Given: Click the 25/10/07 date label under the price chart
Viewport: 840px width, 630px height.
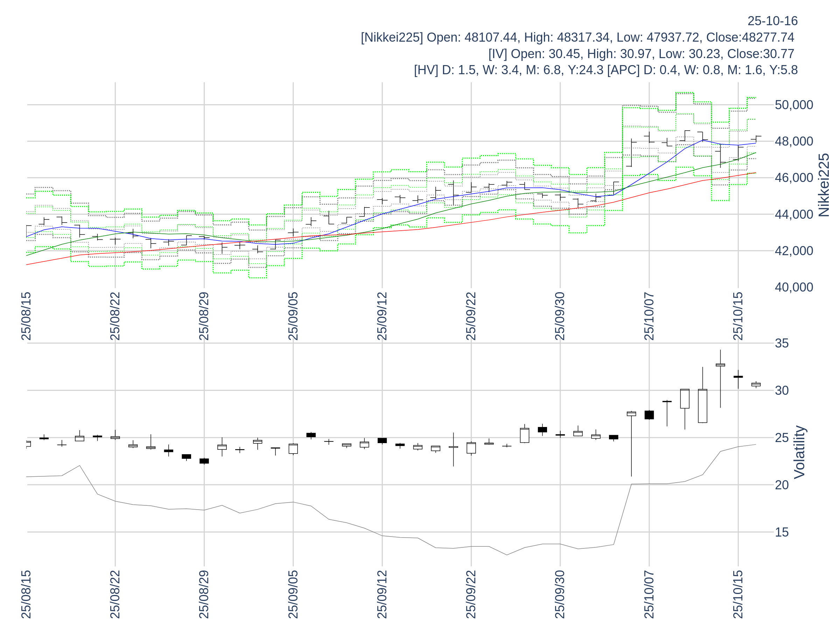Looking at the screenshot, I should click(649, 316).
